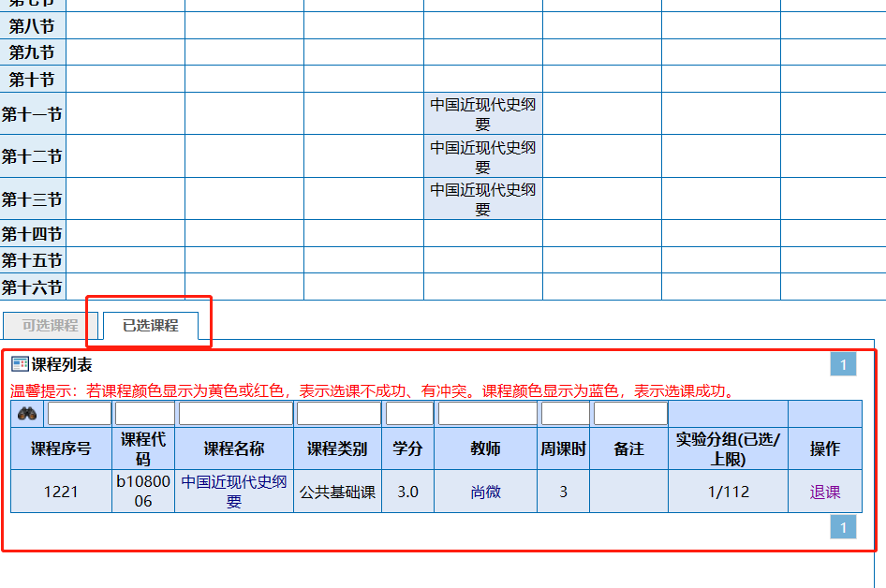Click the 学分 column header
This screenshot has height=588, width=886.
[x=408, y=448]
